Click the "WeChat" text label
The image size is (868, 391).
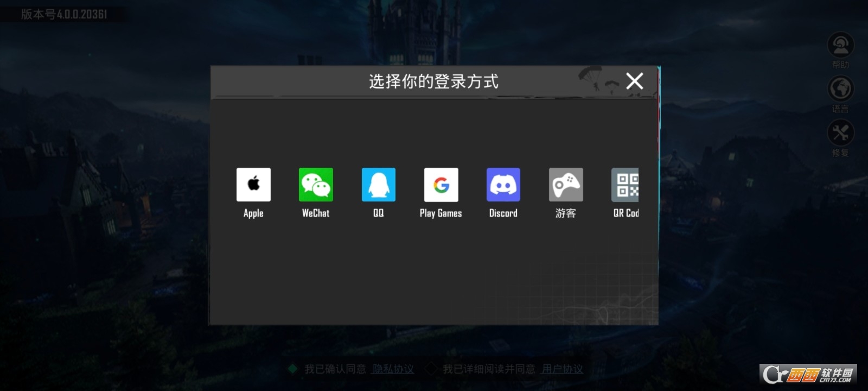(x=316, y=213)
